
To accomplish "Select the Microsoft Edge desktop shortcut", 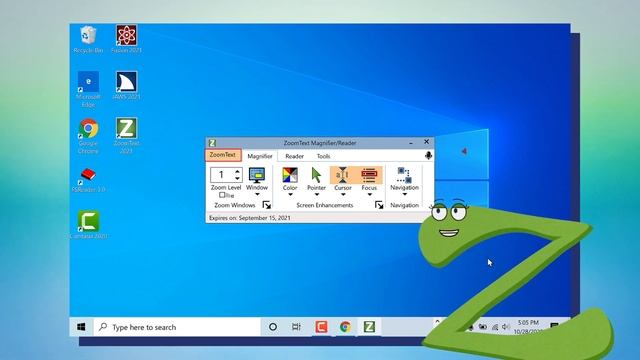I will click(x=88, y=89).
